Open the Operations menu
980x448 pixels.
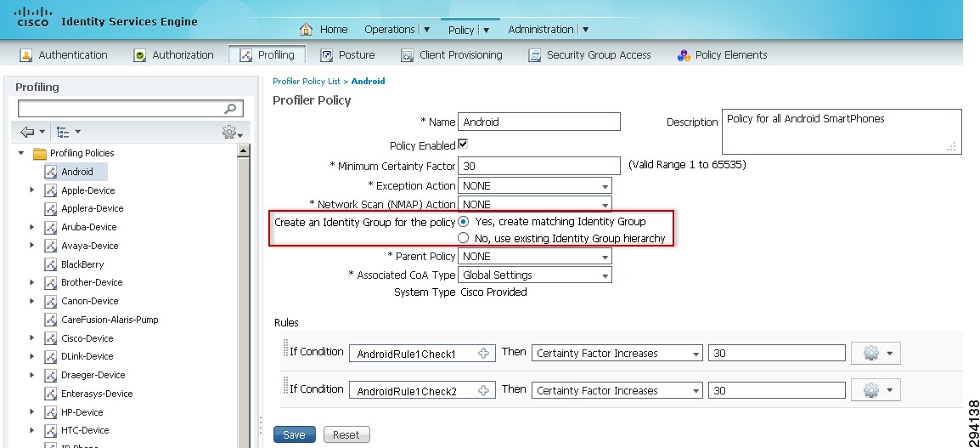tap(397, 30)
